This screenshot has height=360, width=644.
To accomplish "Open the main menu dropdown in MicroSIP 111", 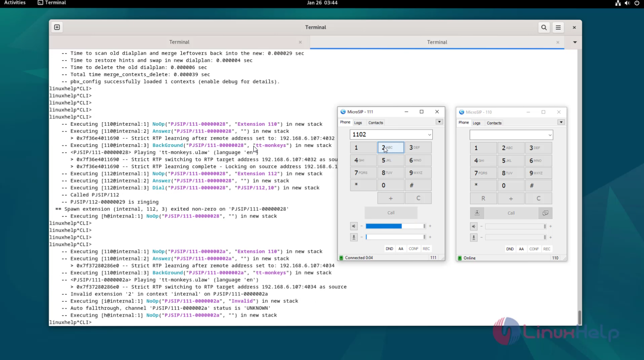I will click(x=439, y=122).
